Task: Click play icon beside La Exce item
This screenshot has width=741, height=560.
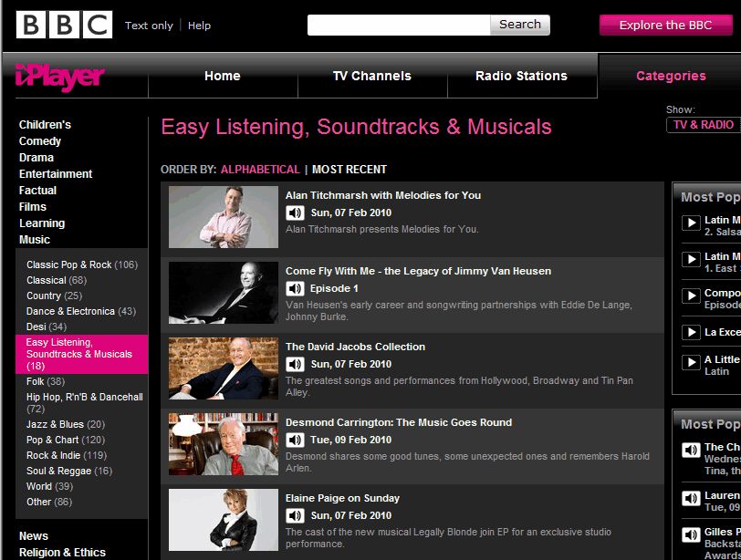Action: coord(691,332)
